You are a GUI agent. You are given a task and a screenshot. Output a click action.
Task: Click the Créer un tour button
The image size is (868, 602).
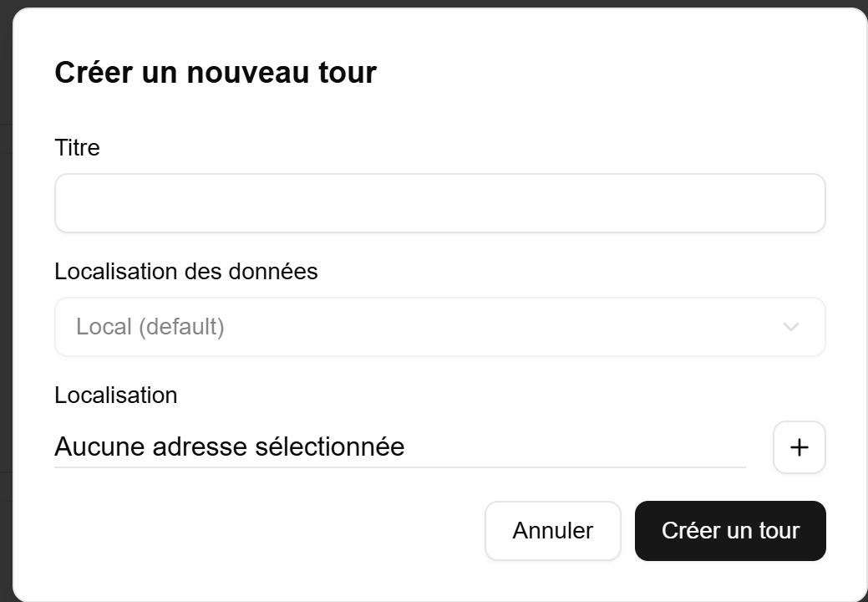click(730, 531)
